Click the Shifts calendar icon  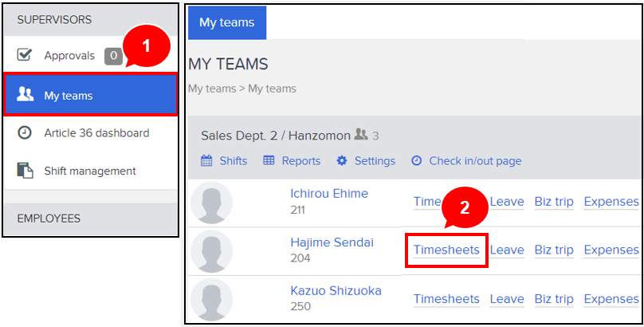(206, 160)
